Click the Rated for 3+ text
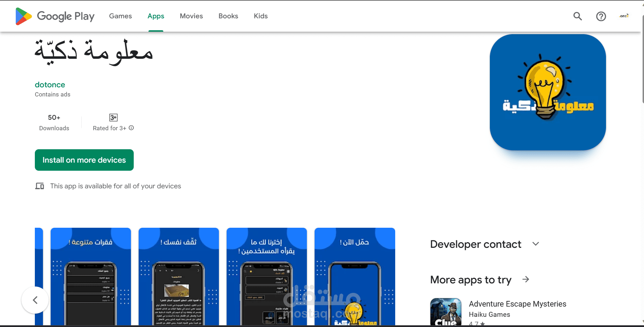The height and width of the screenshot is (327, 644). 109,128
